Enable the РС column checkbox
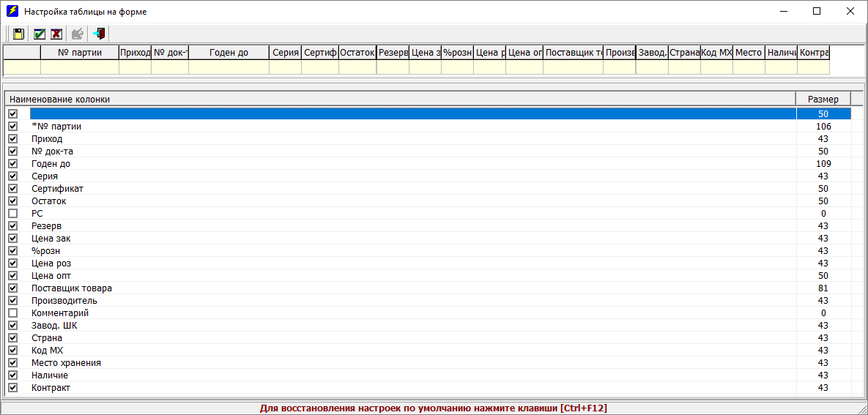Image resolution: width=868 pixels, height=415 pixels. pos(12,214)
